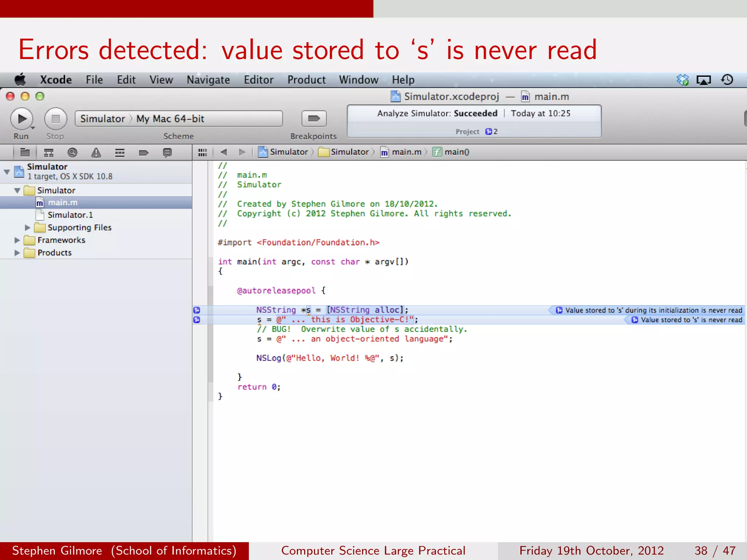Select My Mac 64-bit destination
The width and height of the screenshot is (747, 560).
click(x=170, y=119)
